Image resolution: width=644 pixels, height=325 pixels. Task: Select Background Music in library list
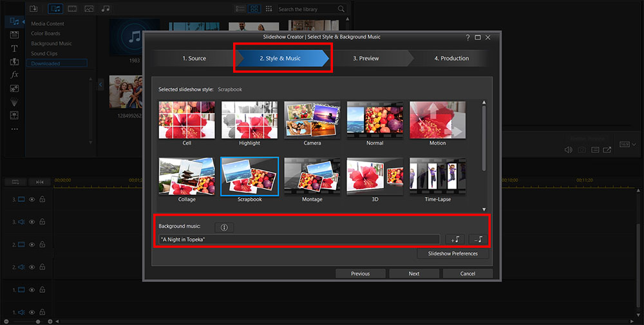pos(52,44)
